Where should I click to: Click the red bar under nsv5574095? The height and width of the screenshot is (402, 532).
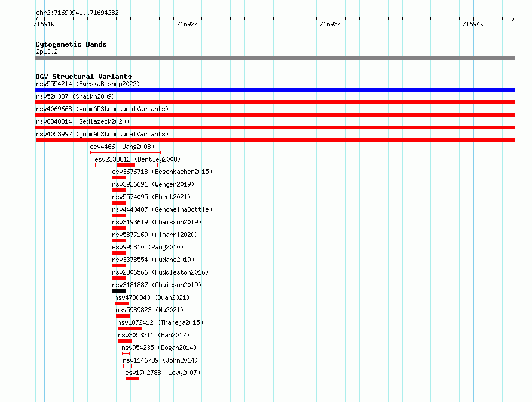119,203
